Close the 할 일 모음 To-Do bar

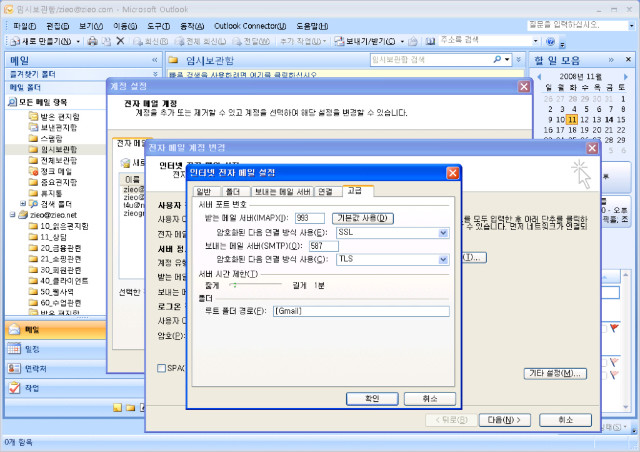pyautogui.click(x=629, y=60)
